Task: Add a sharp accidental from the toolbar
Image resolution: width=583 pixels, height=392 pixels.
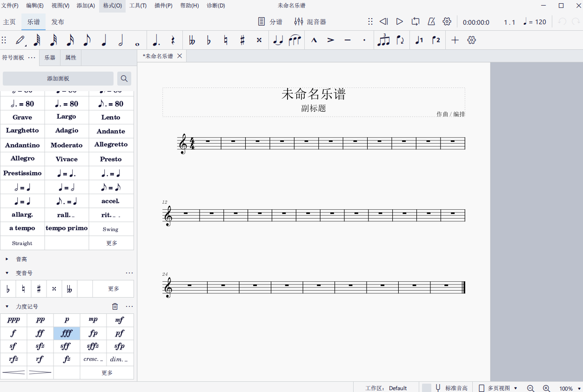Action: (x=241, y=40)
